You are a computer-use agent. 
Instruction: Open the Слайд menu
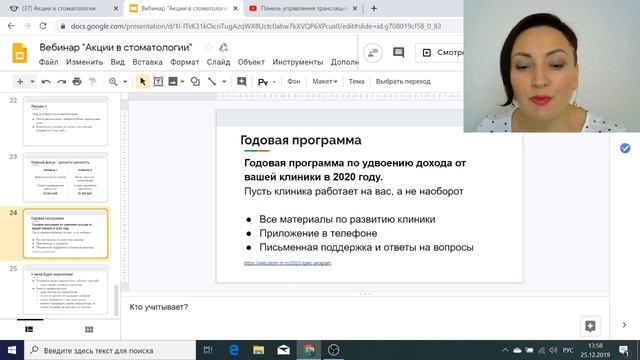tap(218, 62)
